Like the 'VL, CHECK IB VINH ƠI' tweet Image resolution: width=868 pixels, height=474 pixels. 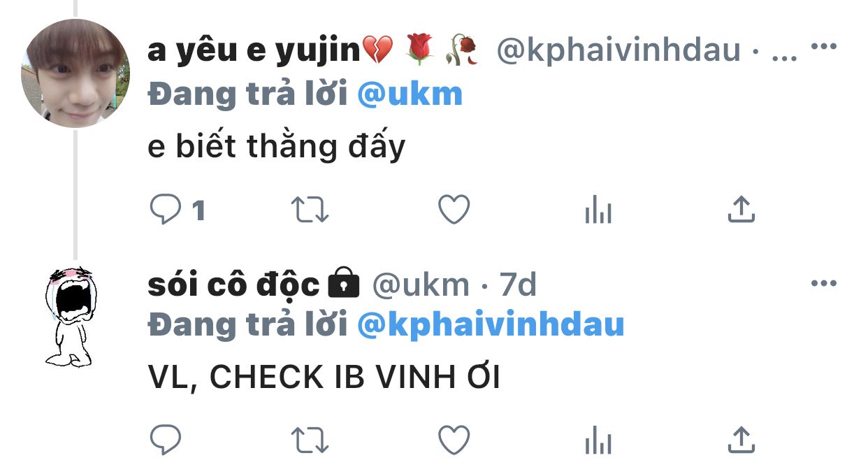(x=454, y=440)
